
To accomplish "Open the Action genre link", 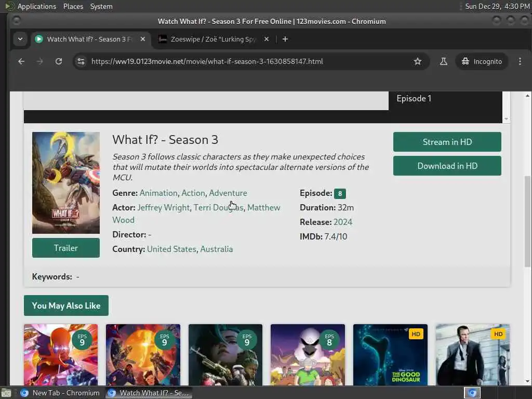I will coord(193,193).
